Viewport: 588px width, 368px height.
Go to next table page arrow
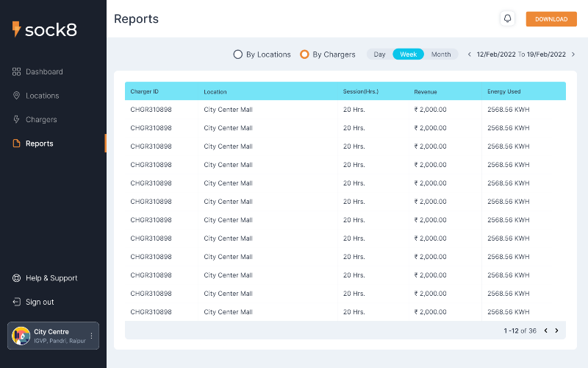(x=557, y=330)
